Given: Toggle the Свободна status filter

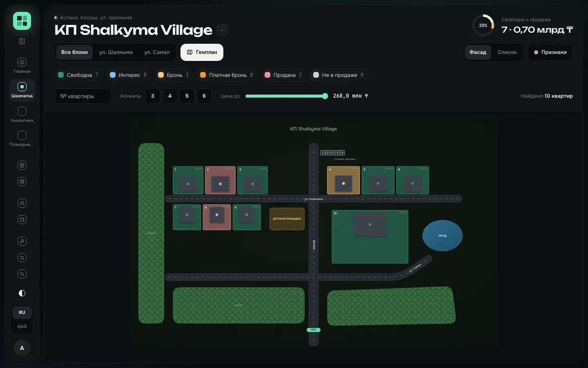Looking at the screenshot, I should point(78,75).
